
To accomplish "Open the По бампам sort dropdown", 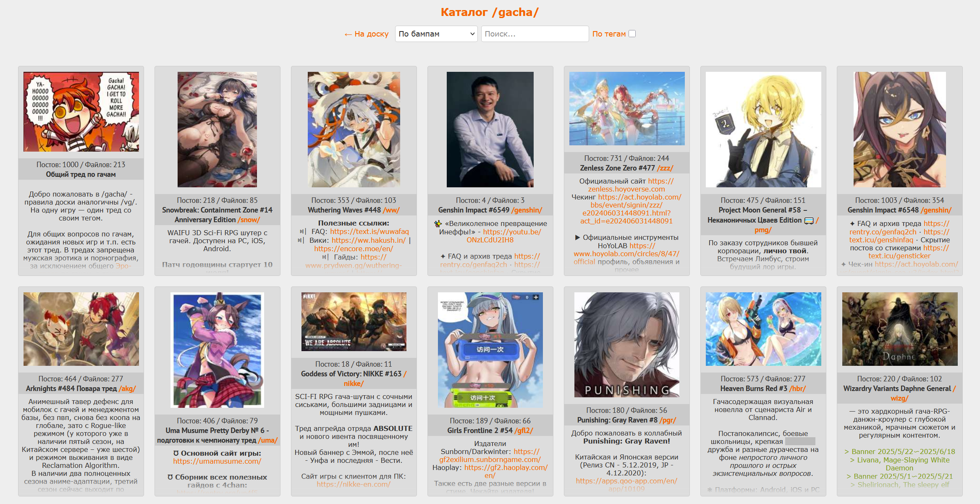I will pos(436,34).
